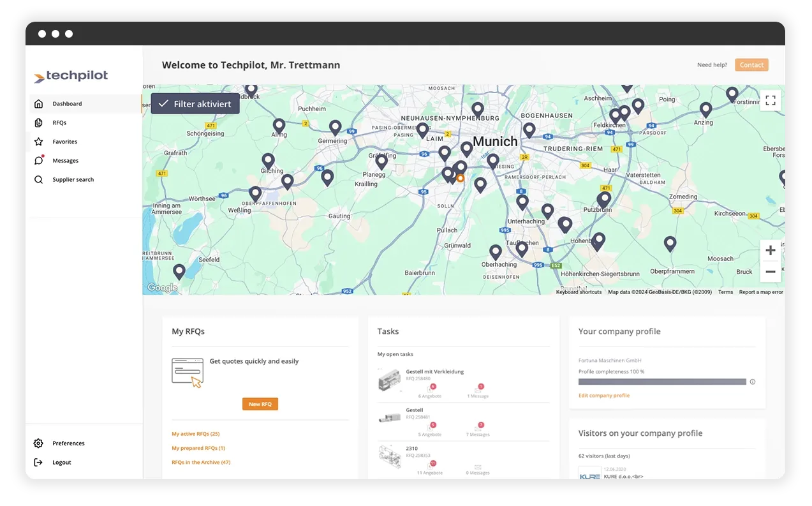The image size is (812, 506).
Task: Click the Supplier search magnifier icon
Action: click(39, 180)
